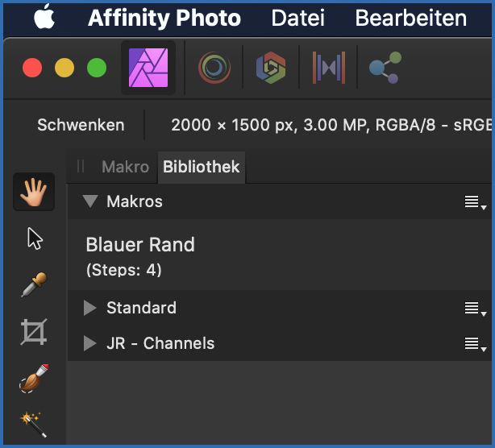495x448 pixels.
Task: Open the Makros category options menu
Action: (x=475, y=202)
